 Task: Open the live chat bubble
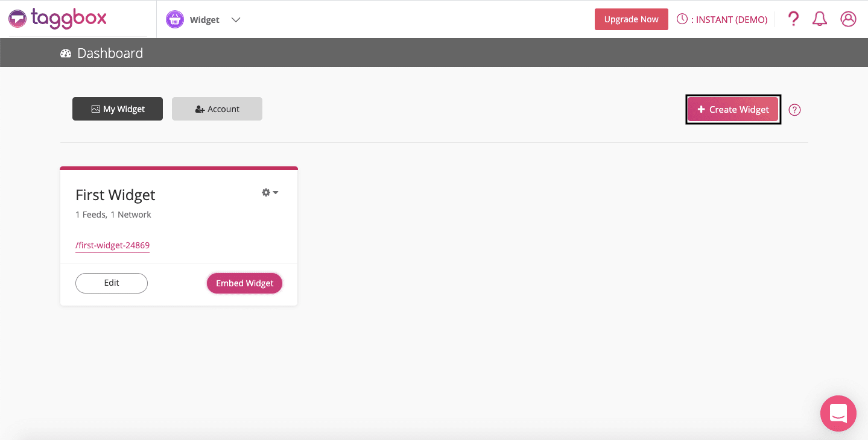(x=838, y=413)
